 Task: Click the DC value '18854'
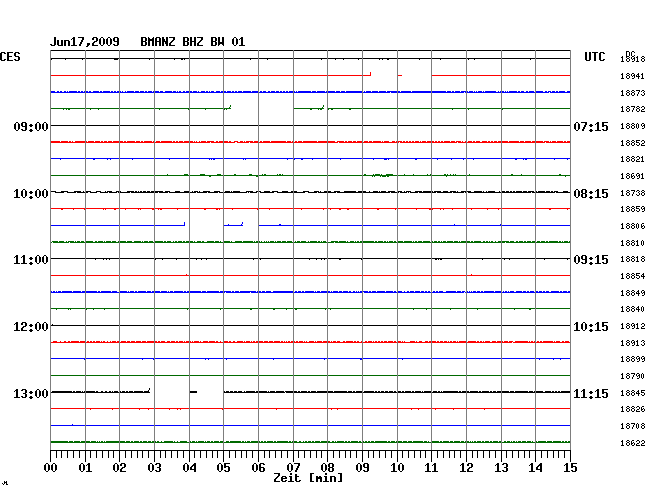click(x=633, y=276)
